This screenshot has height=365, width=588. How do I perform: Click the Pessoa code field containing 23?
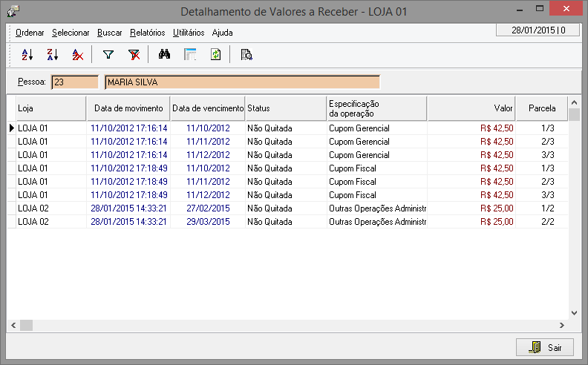tap(74, 82)
